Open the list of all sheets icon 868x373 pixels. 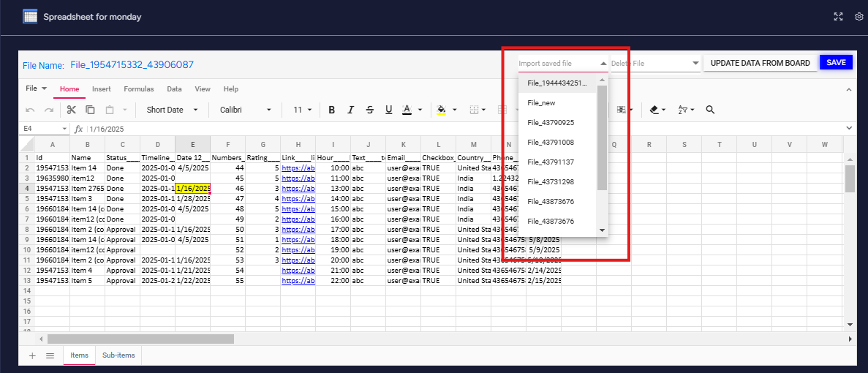click(x=50, y=356)
